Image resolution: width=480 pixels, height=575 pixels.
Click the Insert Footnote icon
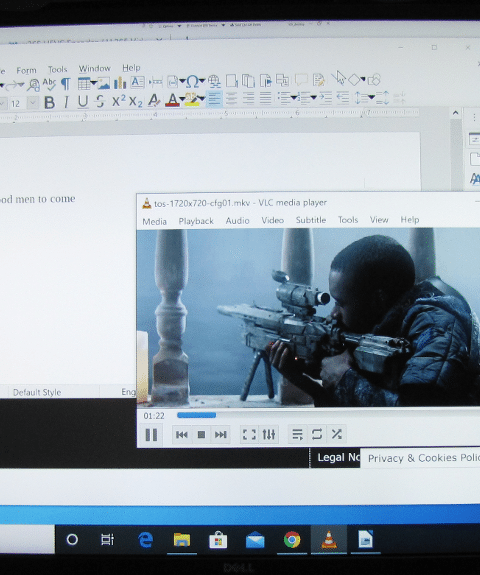point(232,81)
